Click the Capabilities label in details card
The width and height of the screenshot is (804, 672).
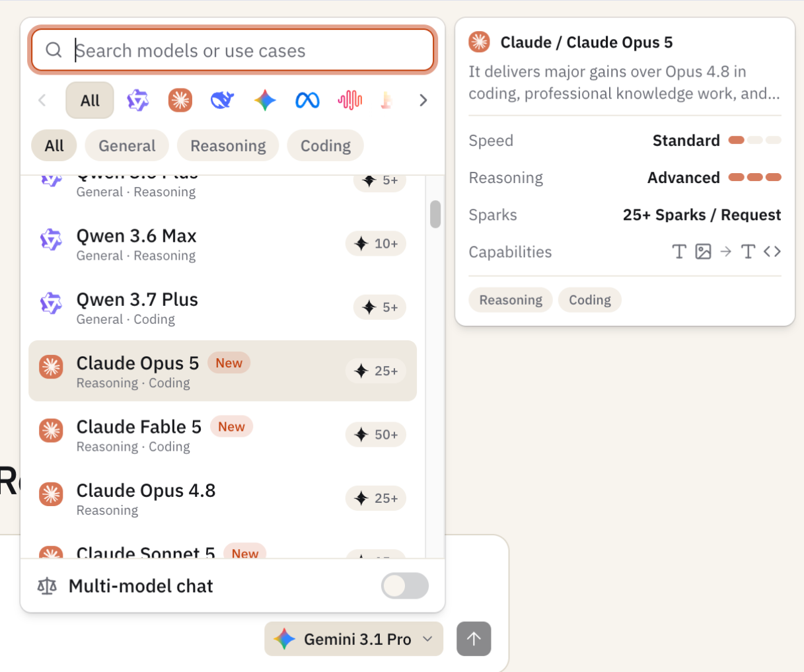(510, 252)
